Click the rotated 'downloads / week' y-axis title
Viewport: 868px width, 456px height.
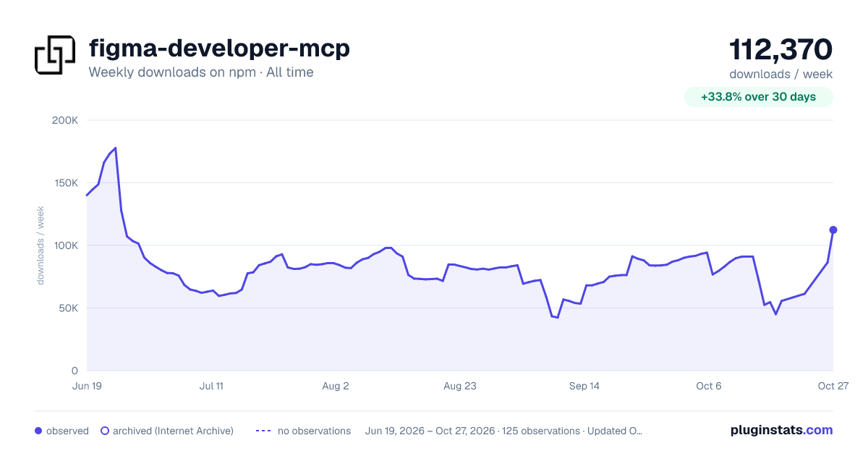pos(41,245)
